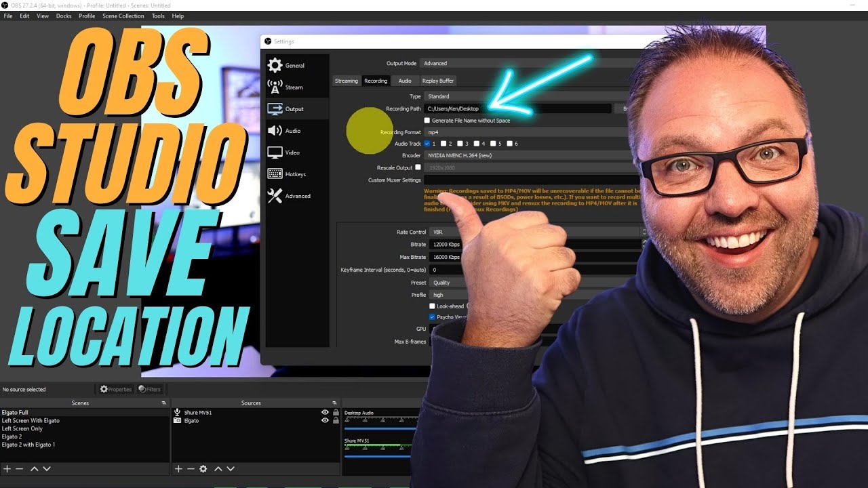The width and height of the screenshot is (868, 488).
Task: Add a new scene with the plus icon
Action: click(8, 468)
